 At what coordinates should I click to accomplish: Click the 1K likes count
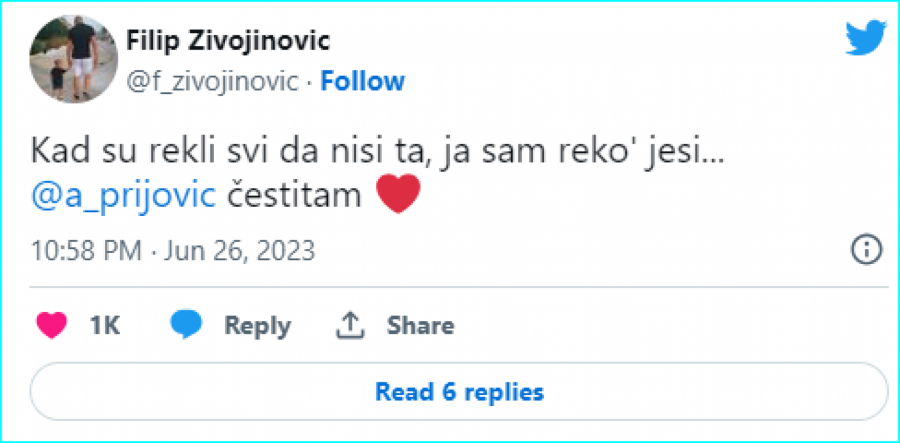[x=104, y=325]
